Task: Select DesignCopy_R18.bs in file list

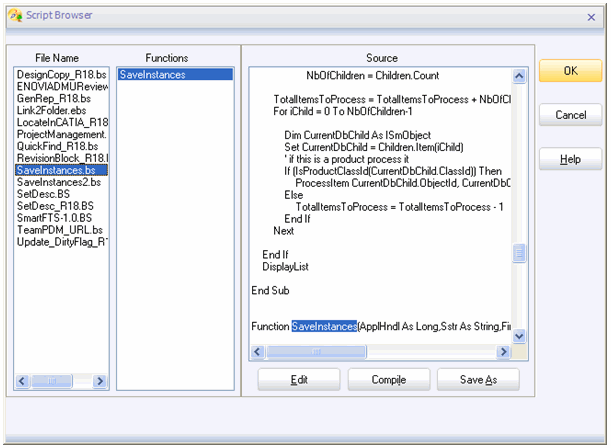Action: point(60,75)
